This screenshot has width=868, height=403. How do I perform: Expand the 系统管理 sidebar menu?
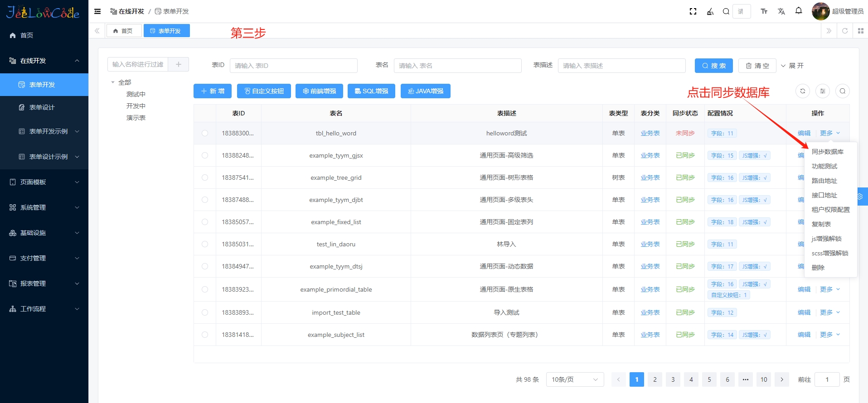point(44,207)
